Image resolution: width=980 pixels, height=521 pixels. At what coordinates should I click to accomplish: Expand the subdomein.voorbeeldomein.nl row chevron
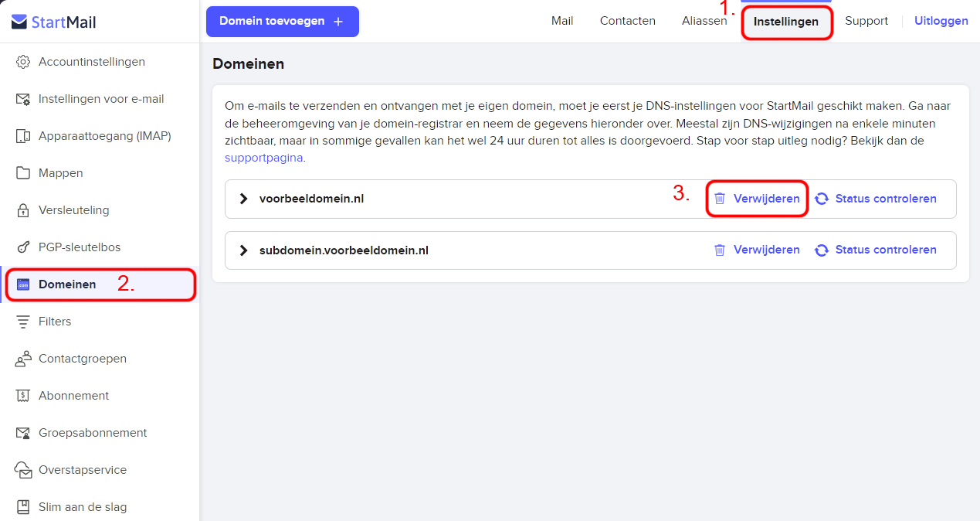pyautogui.click(x=243, y=250)
